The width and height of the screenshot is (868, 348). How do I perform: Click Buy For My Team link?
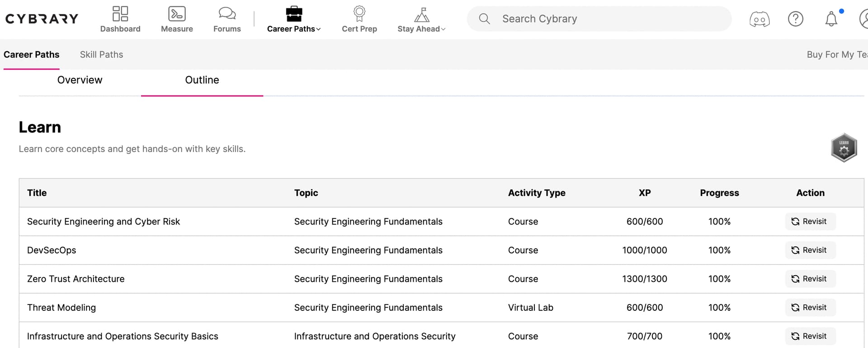point(836,54)
